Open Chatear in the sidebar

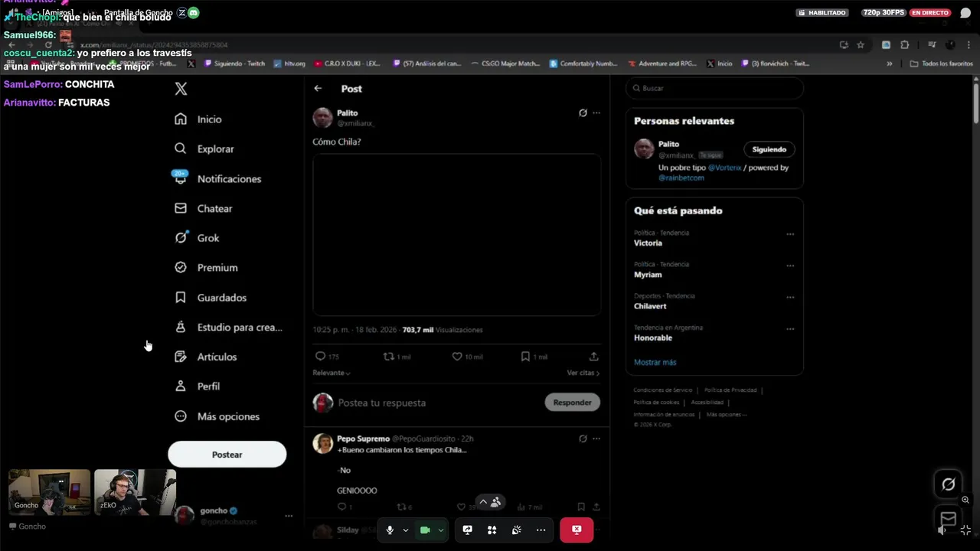click(x=204, y=208)
